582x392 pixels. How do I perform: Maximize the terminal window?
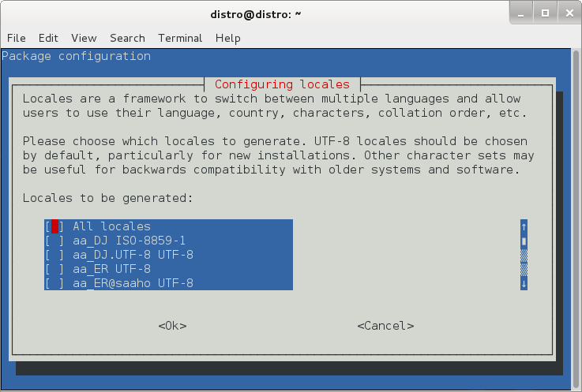(545, 13)
